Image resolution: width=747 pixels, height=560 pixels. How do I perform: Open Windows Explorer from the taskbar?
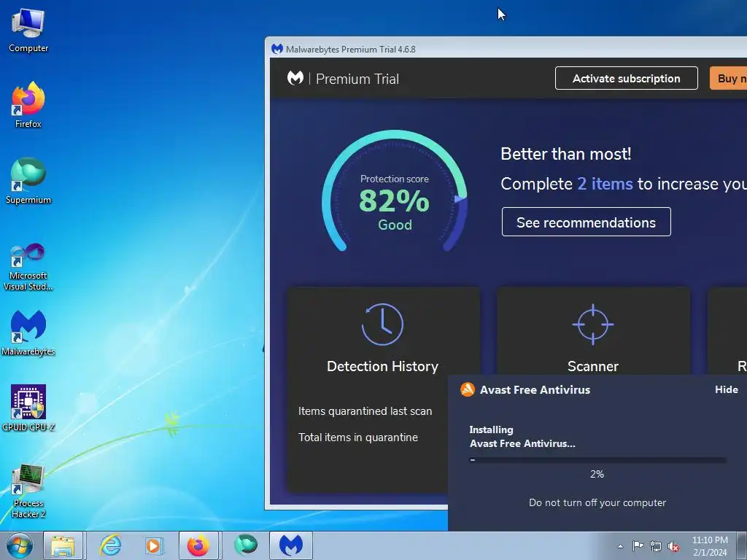tap(63, 545)
